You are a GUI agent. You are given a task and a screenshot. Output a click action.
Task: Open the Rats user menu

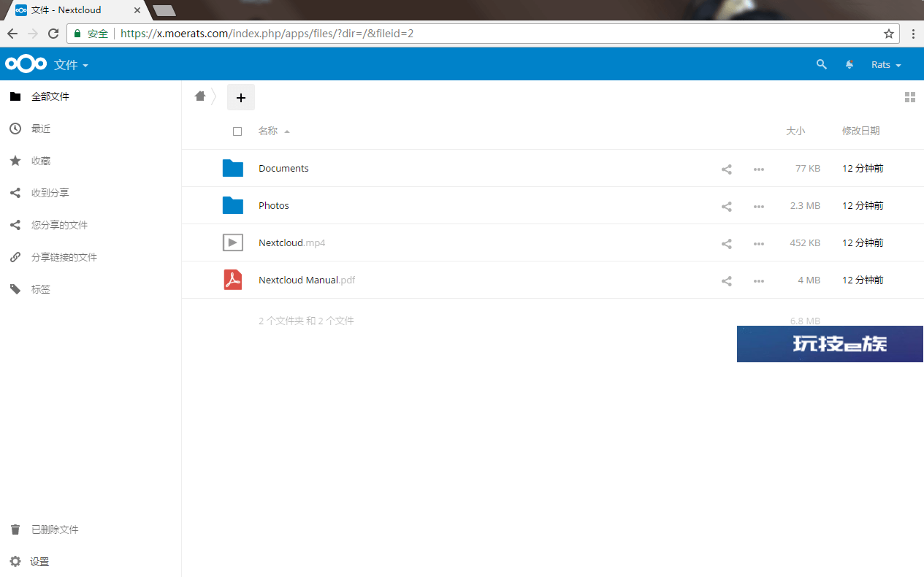pyautogui.click(x=886, y=65)
